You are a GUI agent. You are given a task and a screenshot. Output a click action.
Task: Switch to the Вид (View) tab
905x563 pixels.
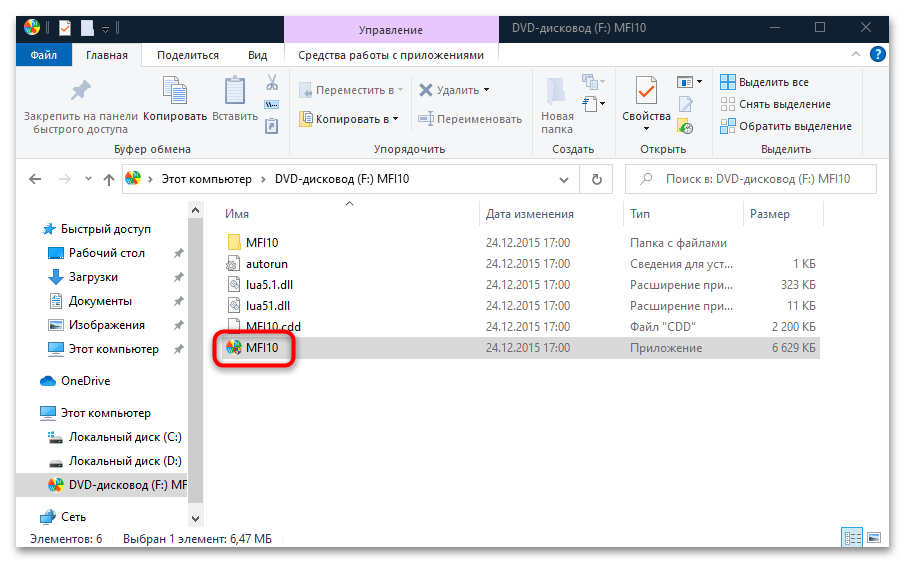[257, 56]
